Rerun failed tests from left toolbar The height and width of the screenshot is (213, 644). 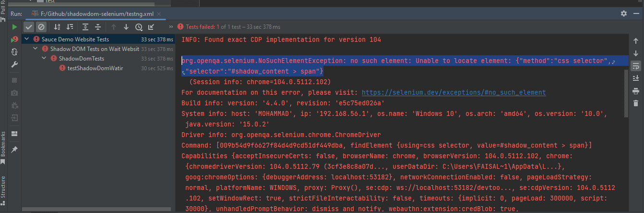pos(14,39)
